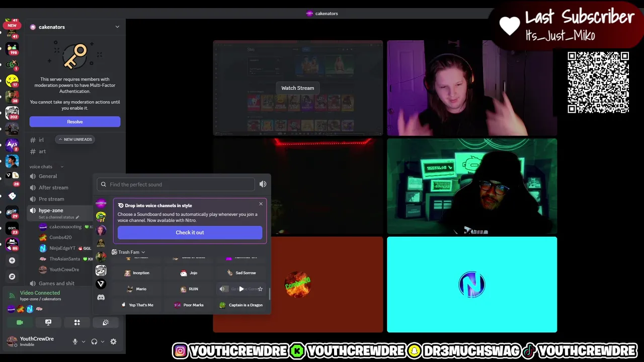Favorite hovered sound with star icon
This screenshot has width=644, height=362.
(x=260, y=289)
